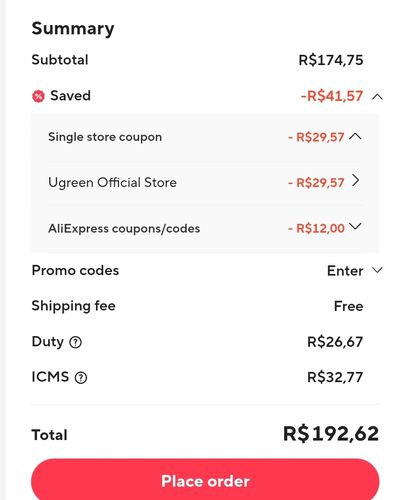The image size is (397, 500).
Task: Click the Place order button
Action: point(205,479)
